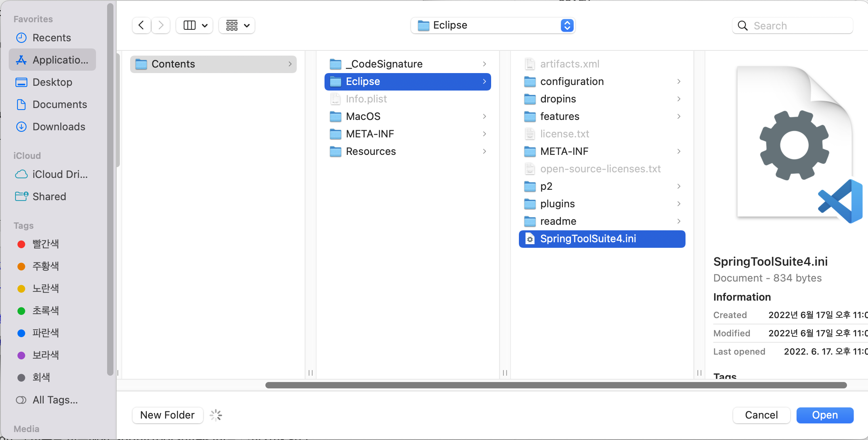
Task: Select the configuration folder
Action: [x=572, y=81]
